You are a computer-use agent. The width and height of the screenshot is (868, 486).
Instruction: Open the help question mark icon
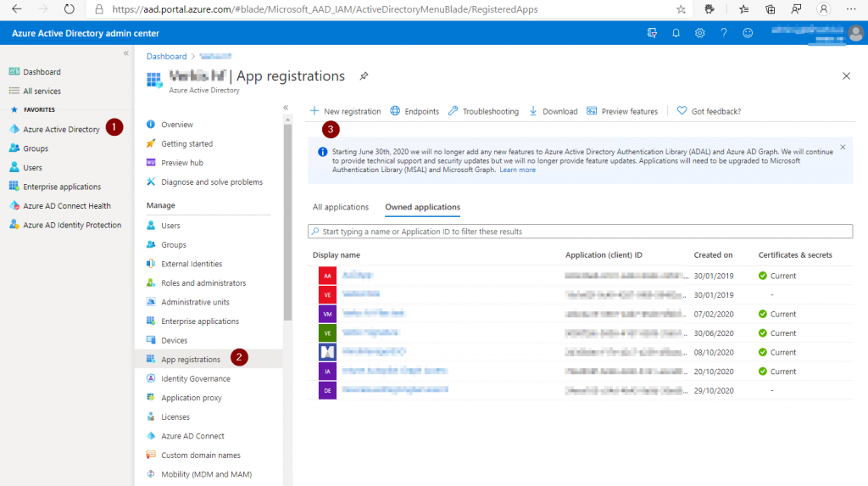pyautogui.click(x=724, y=33)
